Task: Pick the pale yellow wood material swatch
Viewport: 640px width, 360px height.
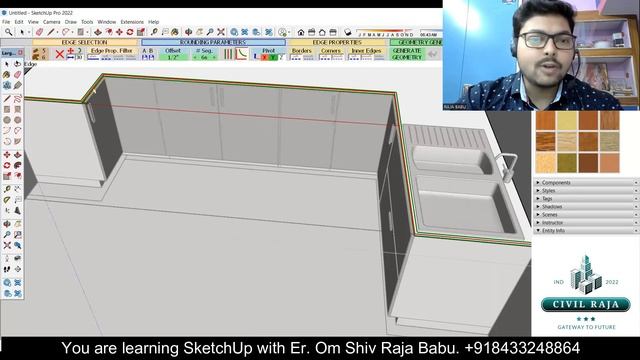Action: point(567,121)
